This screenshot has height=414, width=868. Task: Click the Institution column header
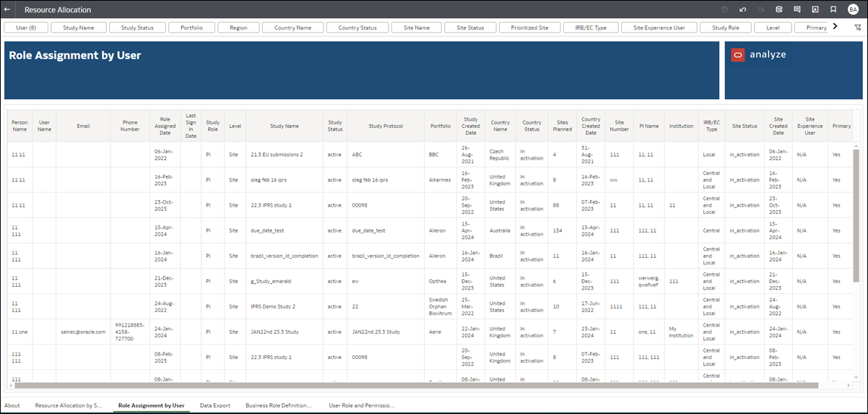(x=681, y=126)
